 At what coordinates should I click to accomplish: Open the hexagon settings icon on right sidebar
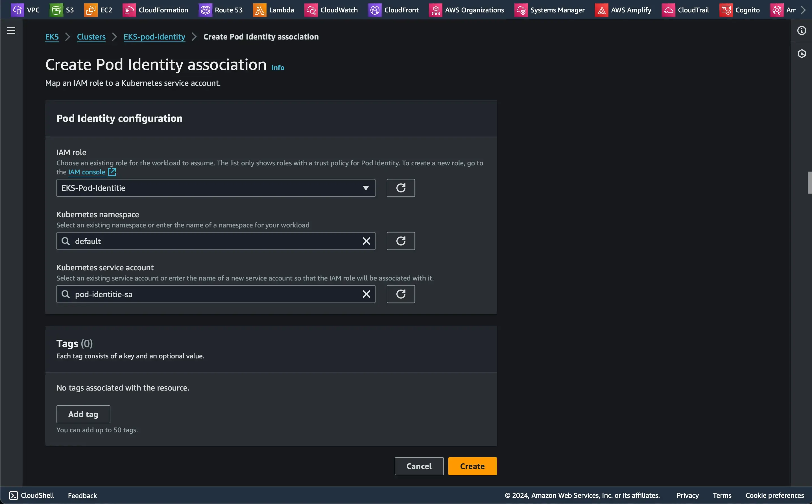pyautogui.click(x=801, y=54)
